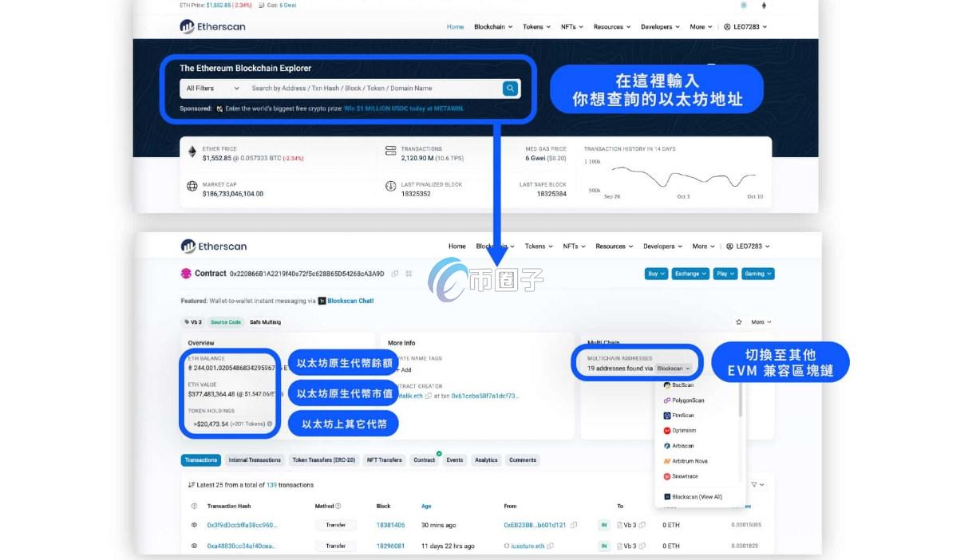Open FtmScan from the chain list
The height and width of the screenshot is (560, 976).
pyautogui.click(x=685, y=415)
